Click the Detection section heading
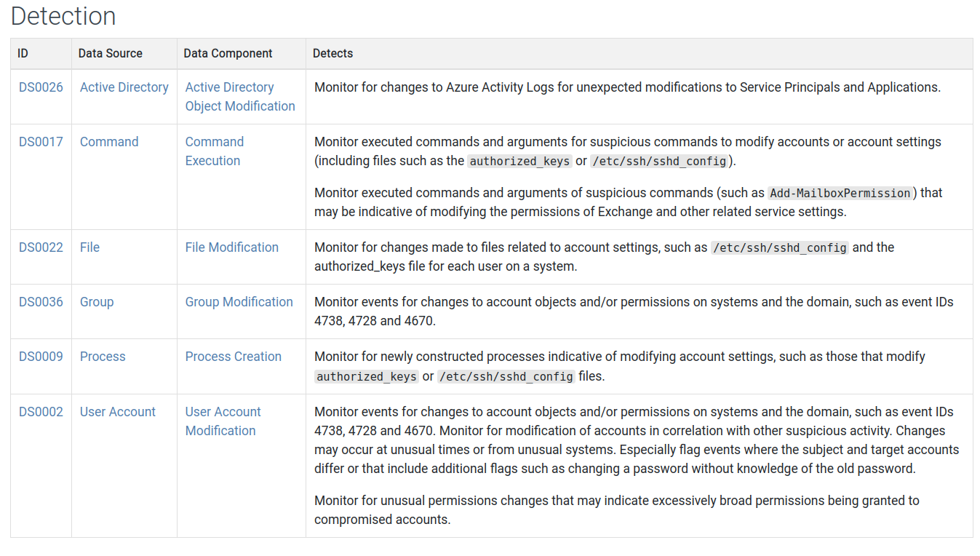Viewport: 980px width, 556px height. click(x=63, y=16)
